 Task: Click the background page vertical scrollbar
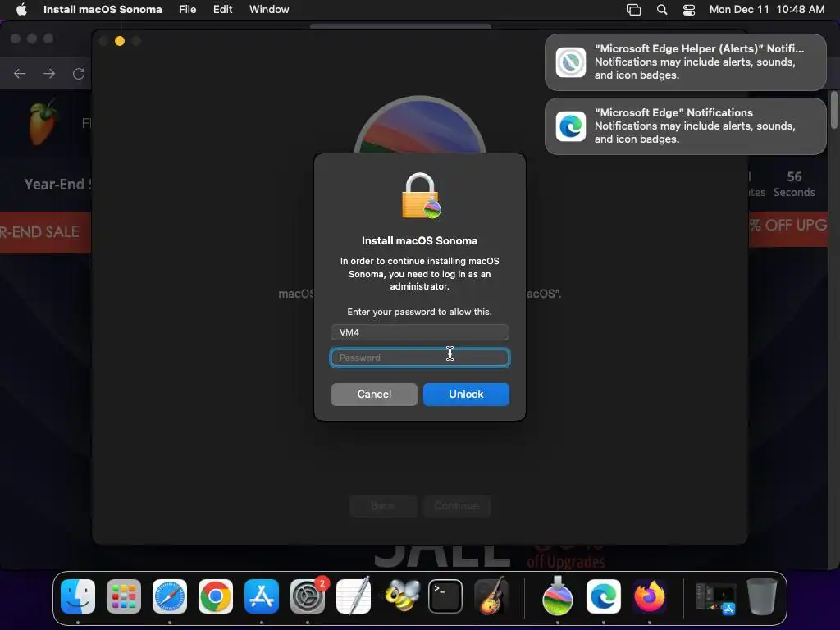coord(833,111)
